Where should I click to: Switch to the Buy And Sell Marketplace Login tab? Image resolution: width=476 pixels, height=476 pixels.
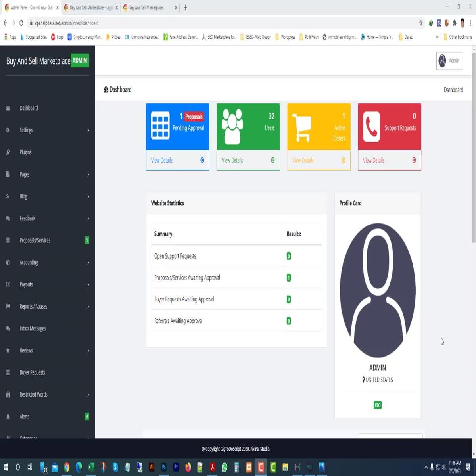coord(91,8)
